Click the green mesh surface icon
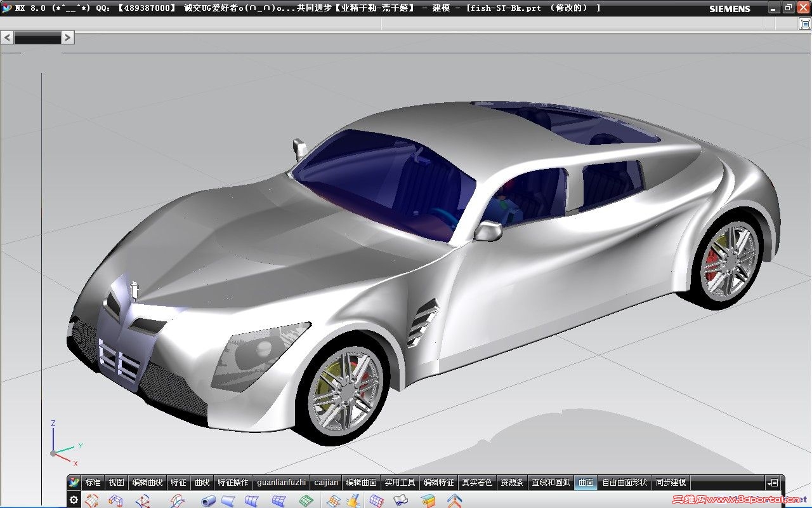 (x=306, y=501)
